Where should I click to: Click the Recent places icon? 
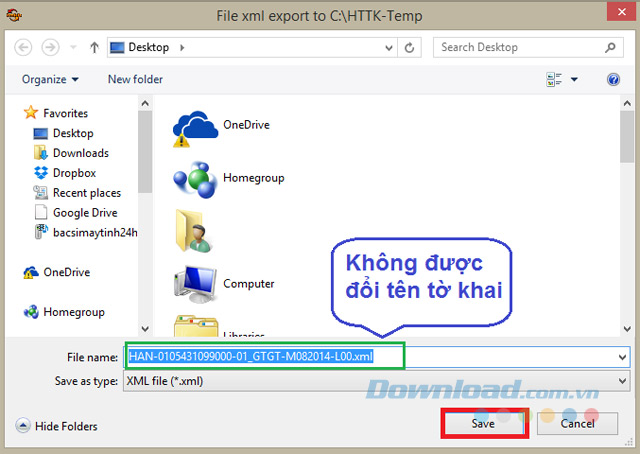point(40,192)
